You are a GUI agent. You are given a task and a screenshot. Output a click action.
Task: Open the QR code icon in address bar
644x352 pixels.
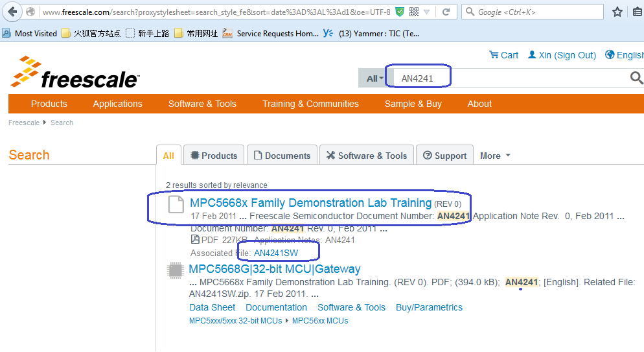coord(414,12)
